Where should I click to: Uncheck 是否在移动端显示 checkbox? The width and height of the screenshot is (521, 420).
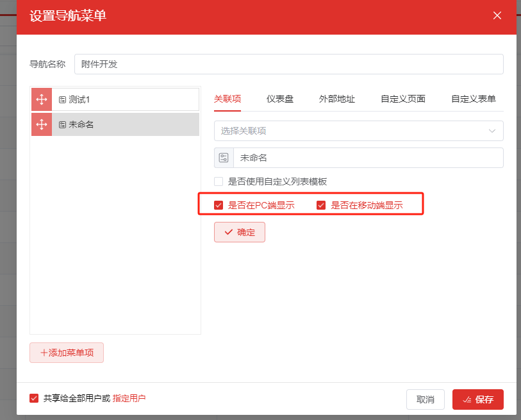(x=322, y=206)
